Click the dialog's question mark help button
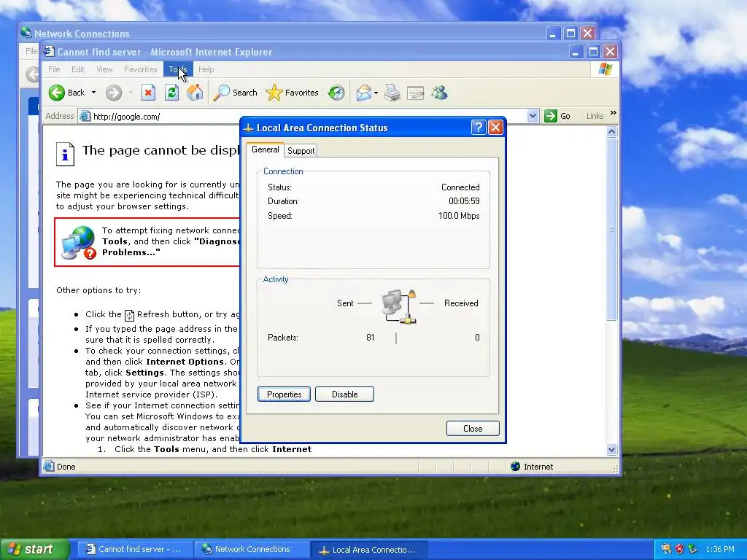The width and height of the screenshot is (747, 560). [x=479, y=127]
